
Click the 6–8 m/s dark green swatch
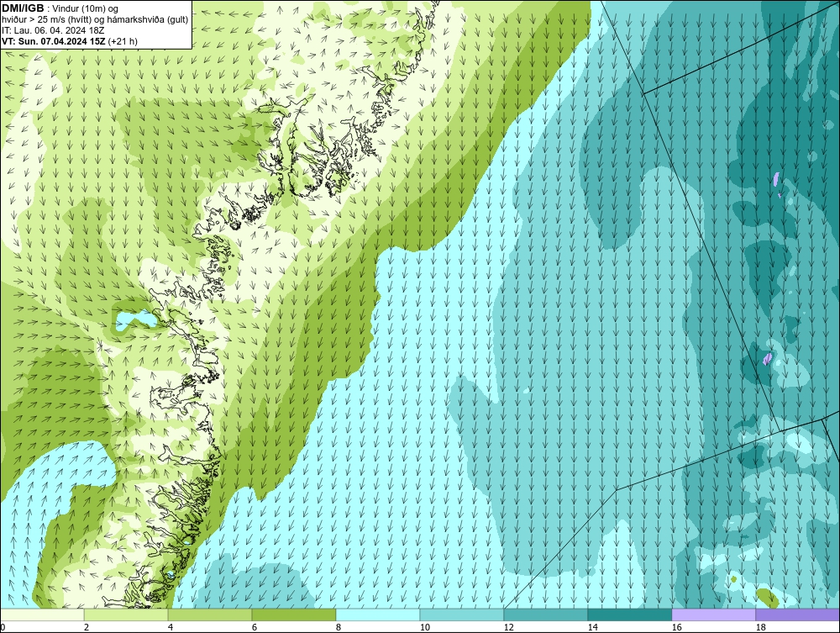click(294, 615)
